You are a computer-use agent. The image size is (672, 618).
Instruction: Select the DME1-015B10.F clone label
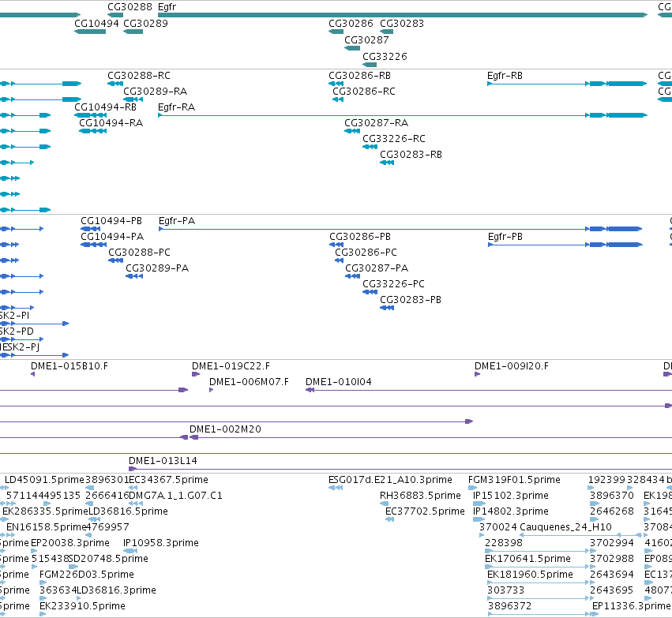69,366
